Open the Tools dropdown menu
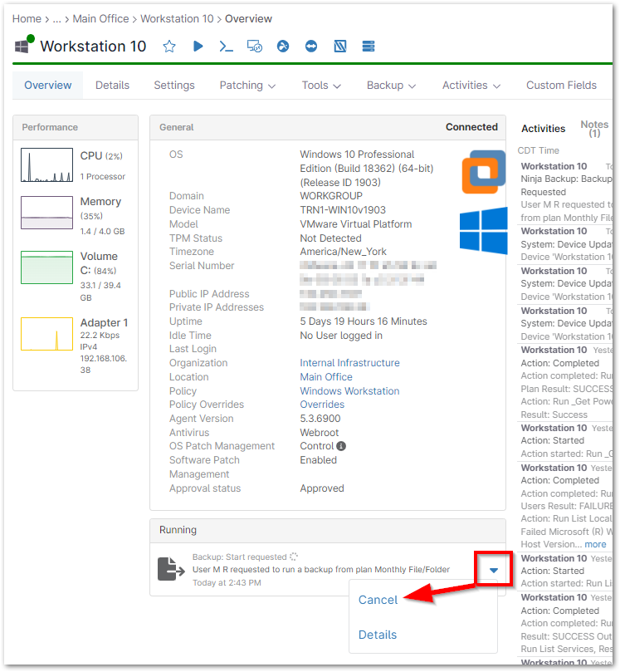 coord(321,86)
